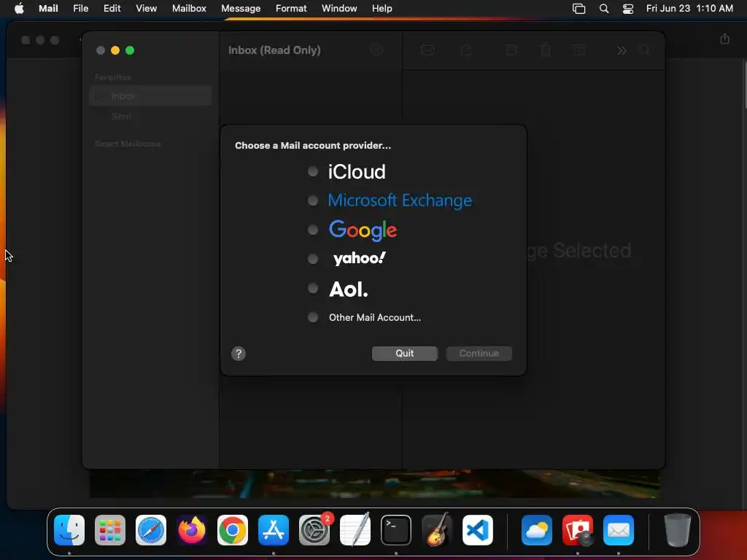Click the Continue button
The image size is (747, 560).
(x=479, y=354)
